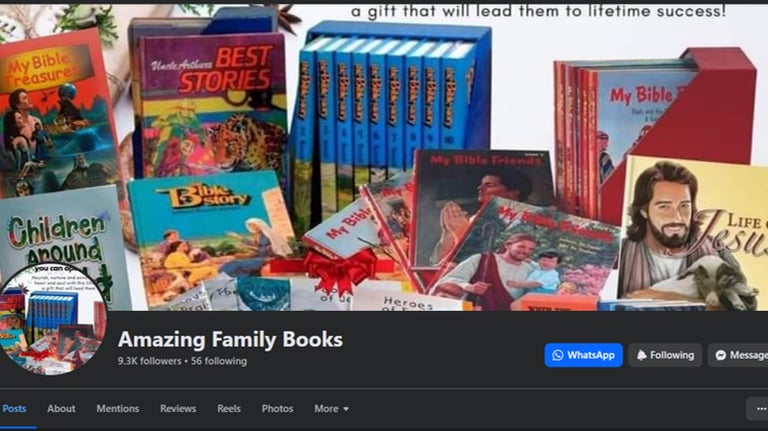Click the Following bell icon
This screenshot has height=431, width=768.
tap(642, 355)
